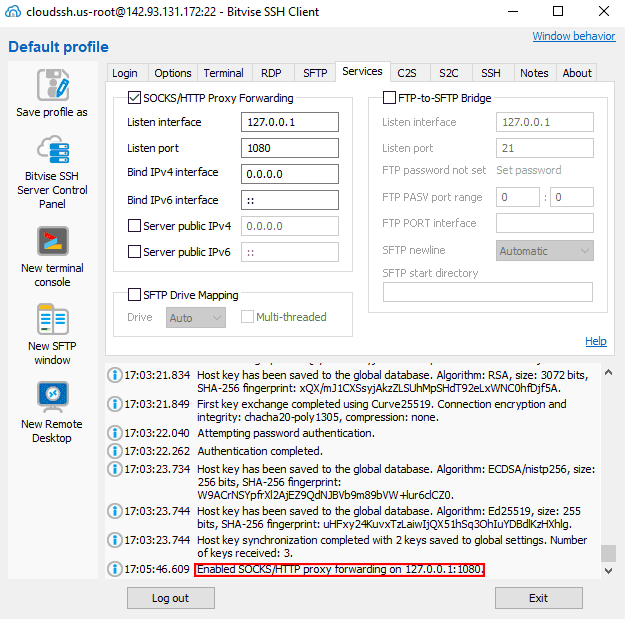This screenshot has height=619, width=625.
Task: Toggle the Multi-threaded checkbox
Action: coord(247,317)
